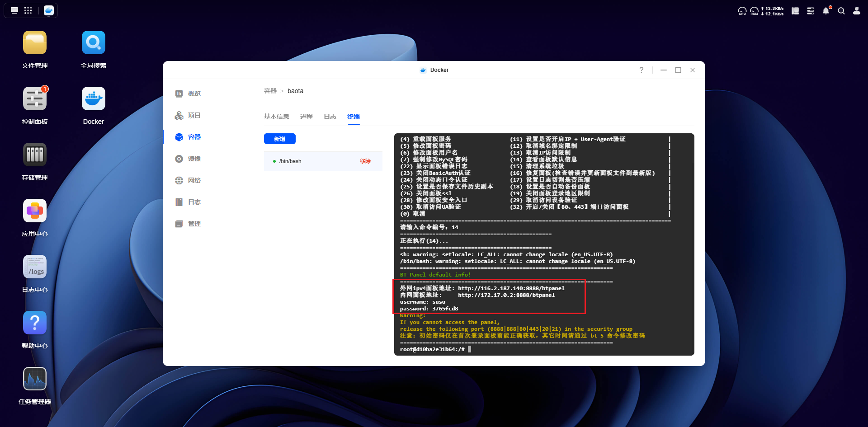Click the notification bell in top bar

click(826, 11)
